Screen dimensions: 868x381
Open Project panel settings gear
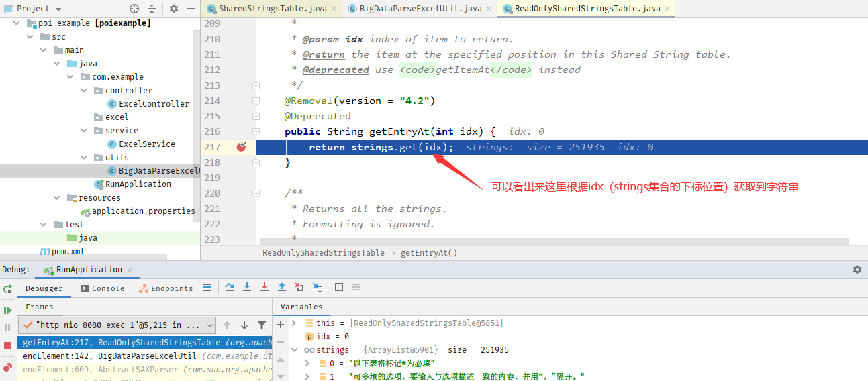click(174, 9)
